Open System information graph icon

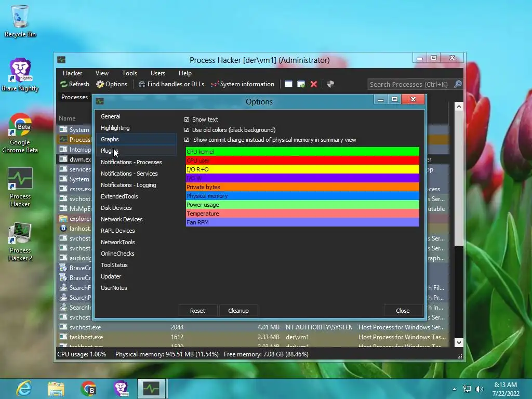point(215,84)
